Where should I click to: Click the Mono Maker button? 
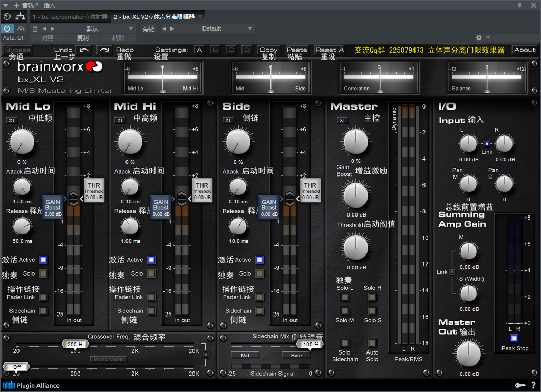109,359
